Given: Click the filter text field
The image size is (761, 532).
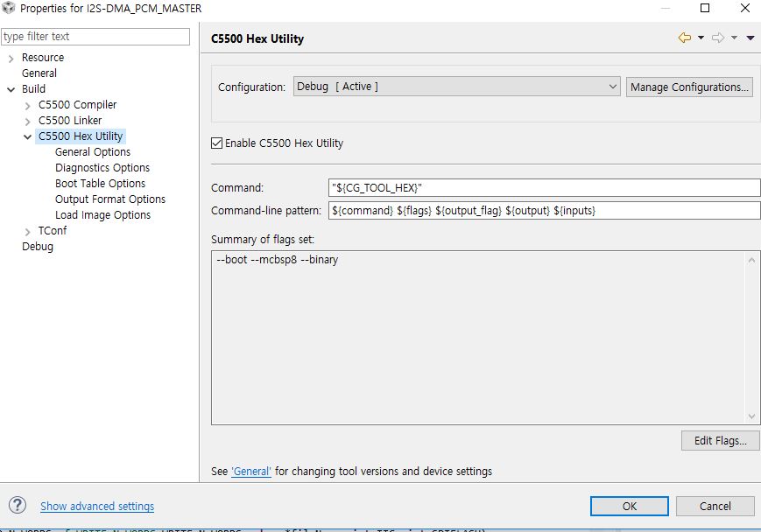Looking at the screenshot, I should (95, 37).
